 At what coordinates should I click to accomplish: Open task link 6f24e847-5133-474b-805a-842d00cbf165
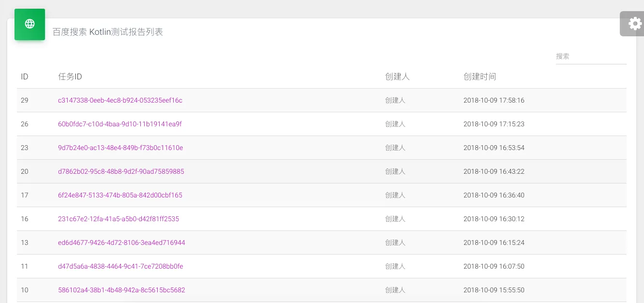click(x=120, y=195)
